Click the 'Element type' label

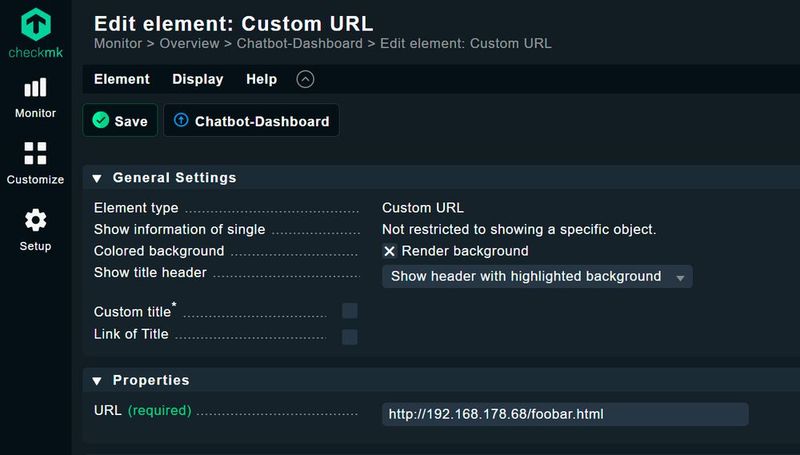(136, 208)
